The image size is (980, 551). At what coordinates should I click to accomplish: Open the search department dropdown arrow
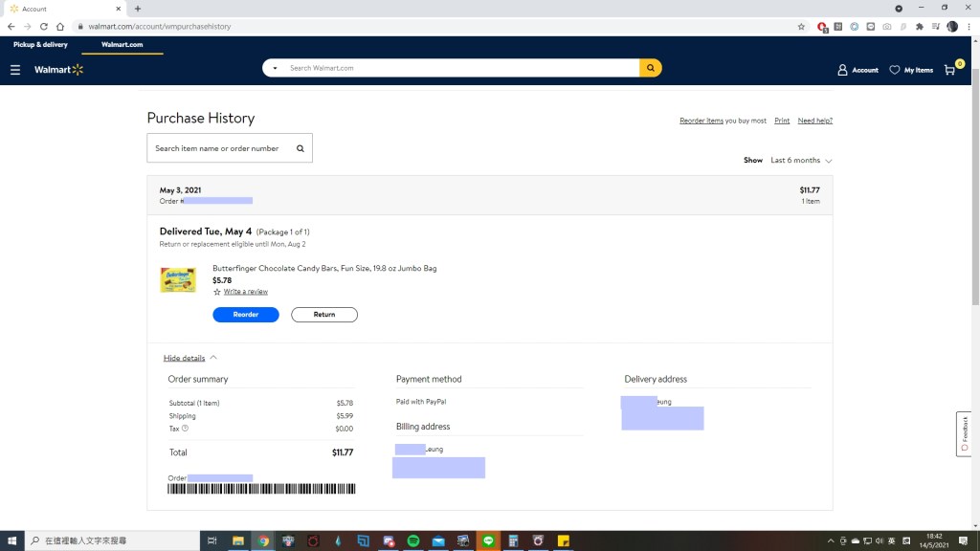[x=275, y=69]
